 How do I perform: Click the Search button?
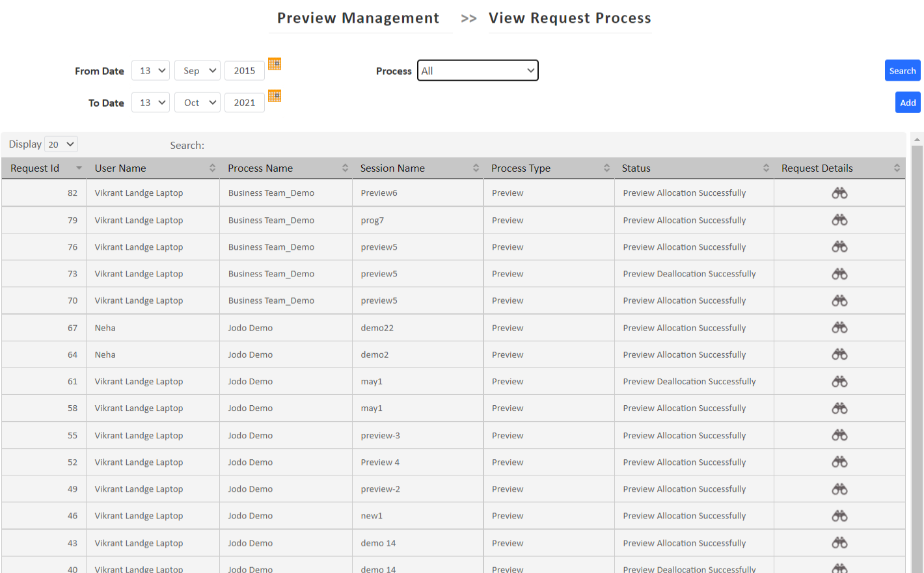point(903,70)
